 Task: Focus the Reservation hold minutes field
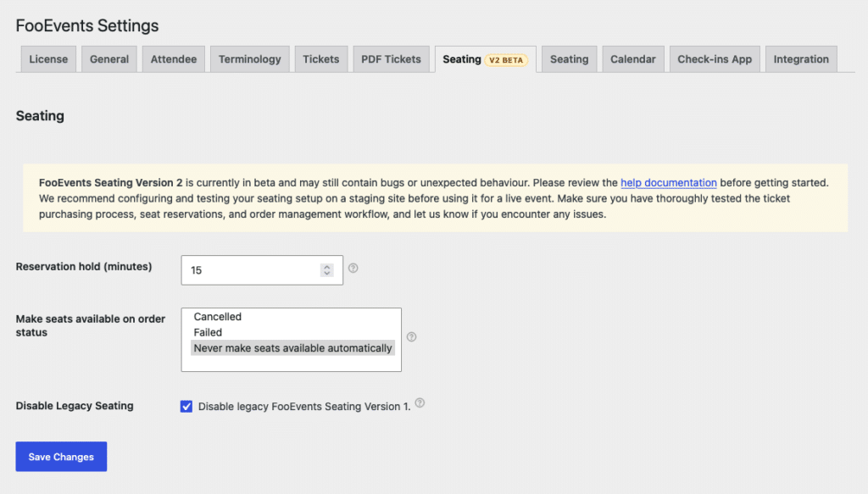[x=262, y=270]
